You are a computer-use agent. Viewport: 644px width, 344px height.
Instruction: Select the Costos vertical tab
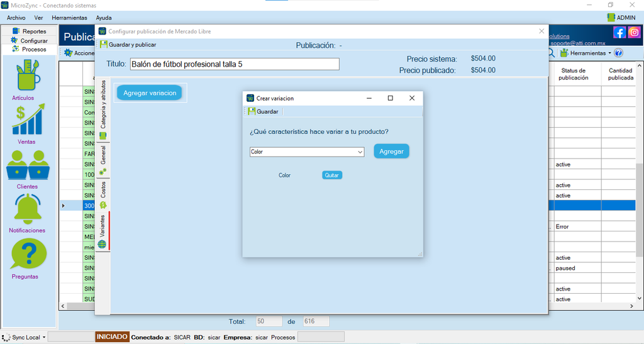point(103,194)
